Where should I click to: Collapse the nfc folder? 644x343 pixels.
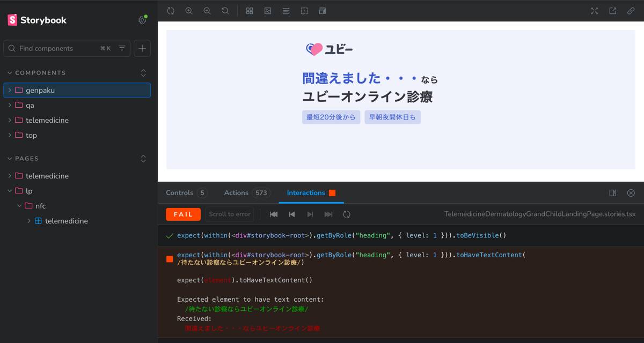tap(77, 206)
